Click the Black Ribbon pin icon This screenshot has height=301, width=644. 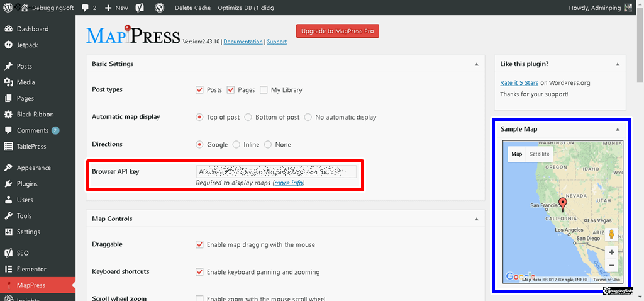(8, 115)
